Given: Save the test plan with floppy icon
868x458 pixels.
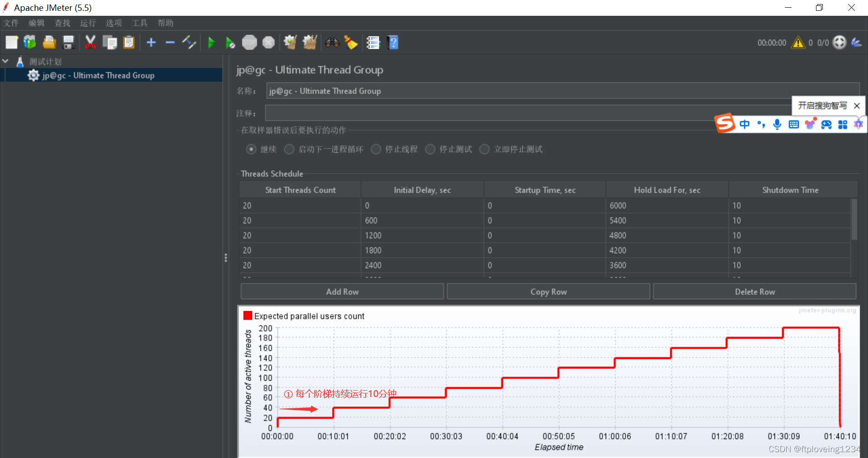Looking at the screenshot, I should click(68, 42).
